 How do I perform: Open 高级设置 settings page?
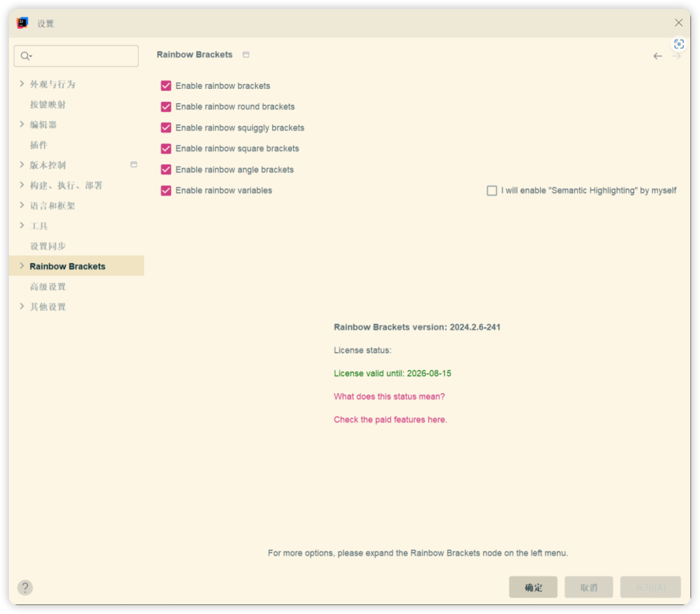tap(48, 286)
